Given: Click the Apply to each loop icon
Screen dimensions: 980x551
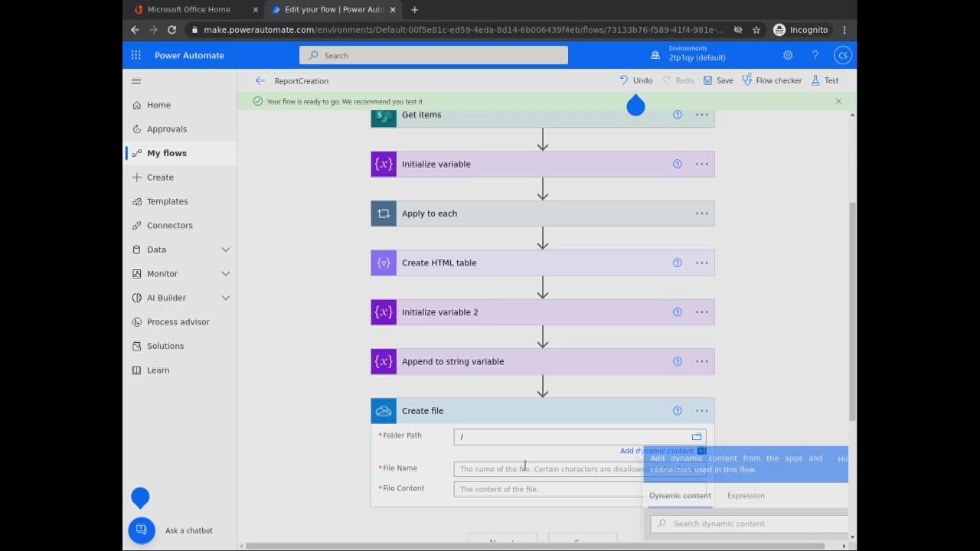Looking at the screenshot, I should [384, 214].
